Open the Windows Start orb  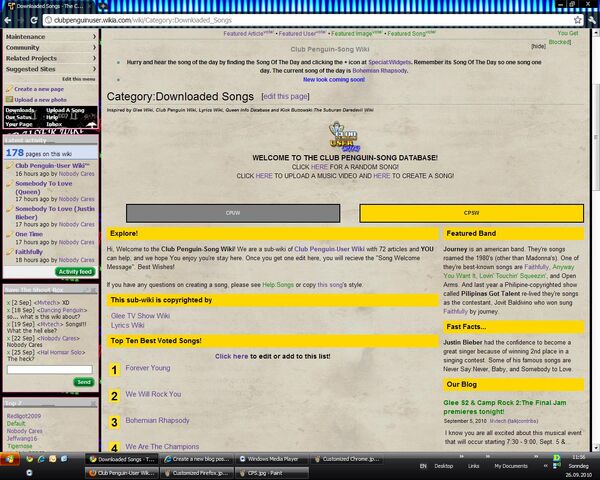tap(9, 459)
